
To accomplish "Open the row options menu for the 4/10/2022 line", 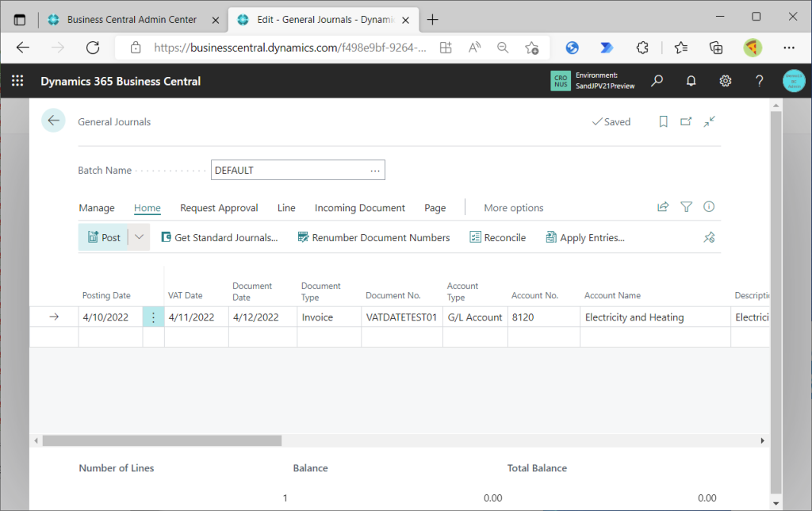I will (x=153, y=317).
